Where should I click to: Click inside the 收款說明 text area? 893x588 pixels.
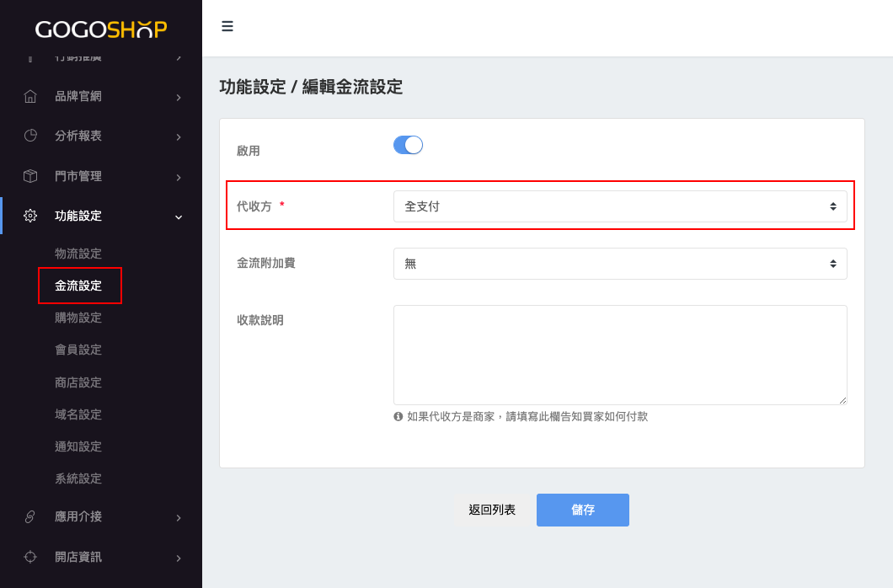click(x=620, y=355)
